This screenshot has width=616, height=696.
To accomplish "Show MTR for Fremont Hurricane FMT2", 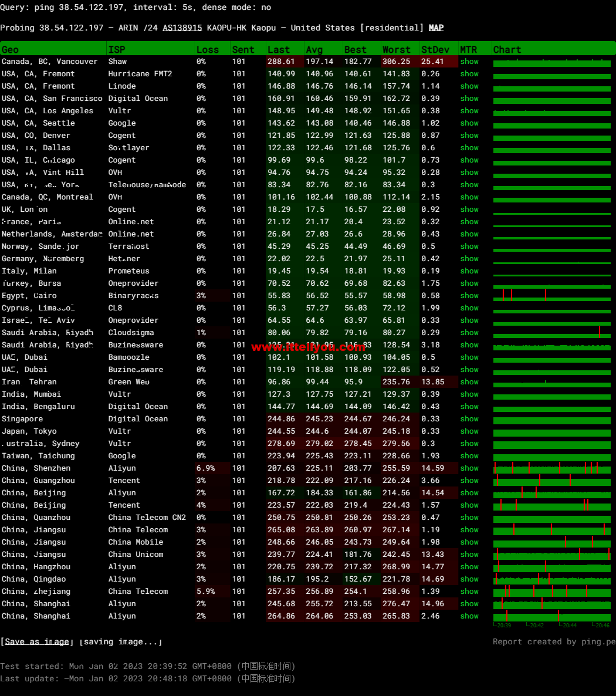I will pyautogui.click(x=469, y=74).
